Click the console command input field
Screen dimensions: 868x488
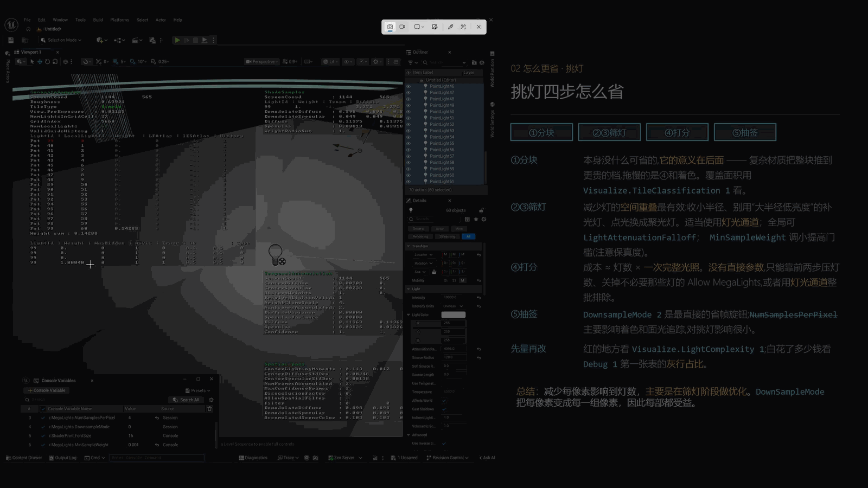pyautogui.click(x=156, y=458)
